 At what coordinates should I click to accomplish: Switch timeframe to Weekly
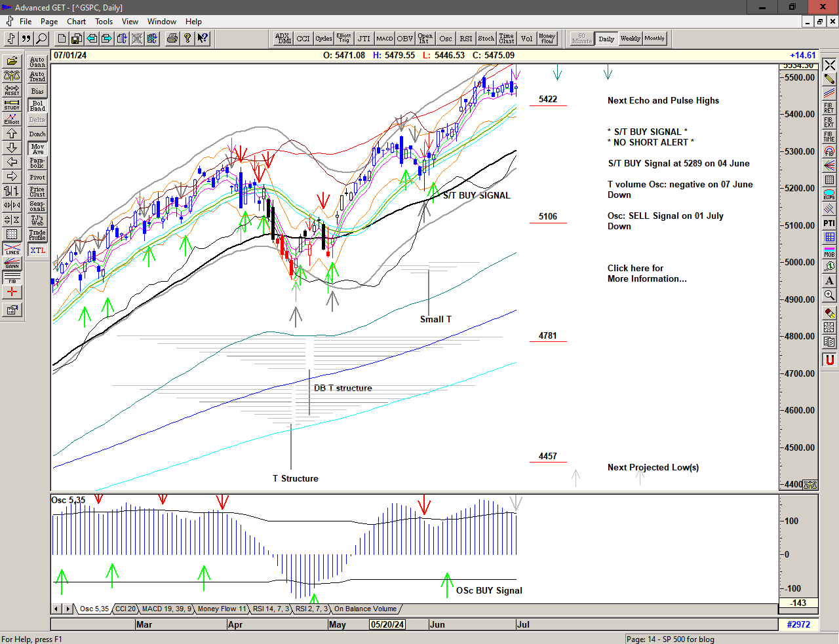click(630, 39)
